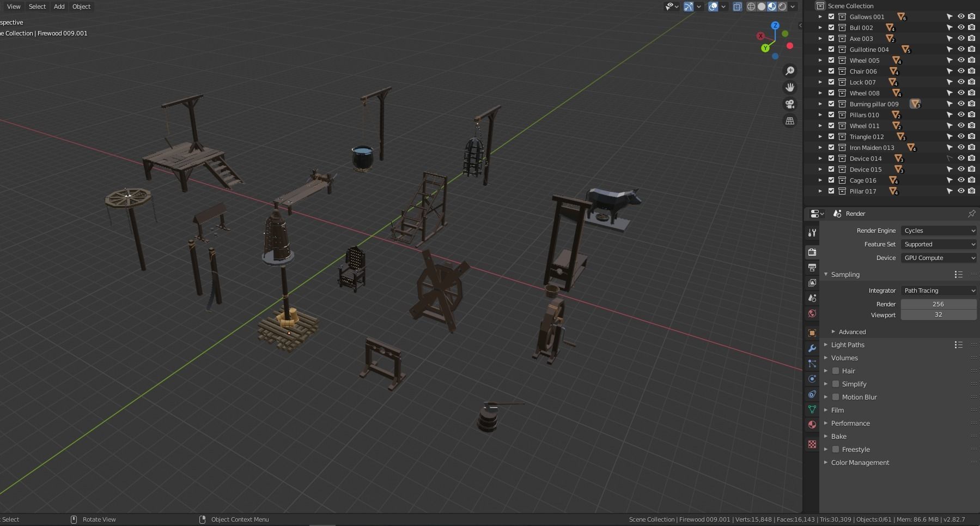The width and height of the screenshot is (980, 526).
Task: Pin the Render properties panel
Action: click(971, 214)
